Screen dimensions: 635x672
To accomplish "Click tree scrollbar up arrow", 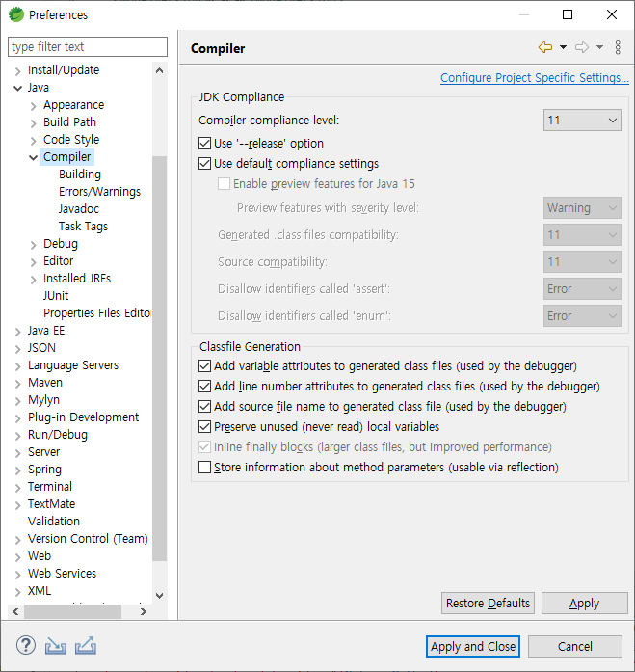I will click(x=159, y=70).
